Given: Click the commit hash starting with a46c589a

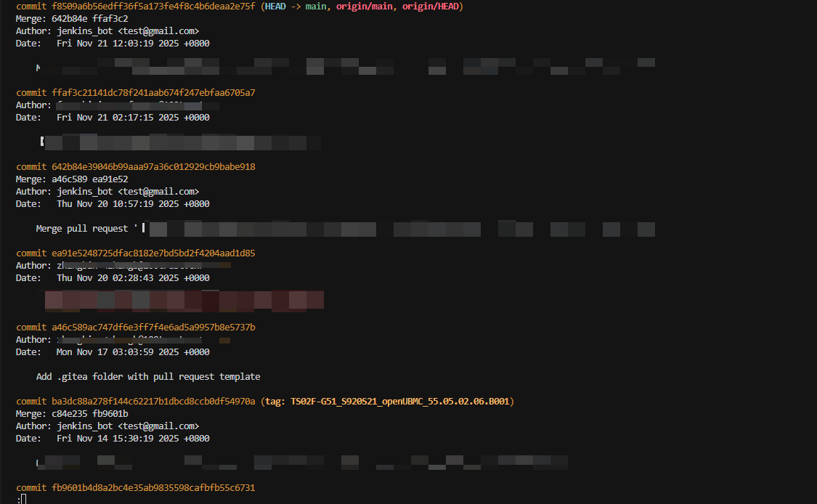Looking at the screenshot, I should click(153, 328).
